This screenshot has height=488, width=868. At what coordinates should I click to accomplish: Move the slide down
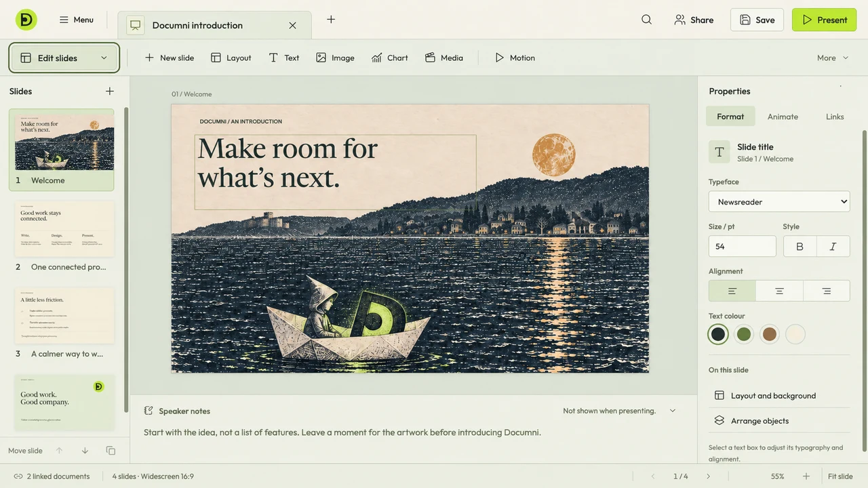pyautogui.click(x=85, y=451)
